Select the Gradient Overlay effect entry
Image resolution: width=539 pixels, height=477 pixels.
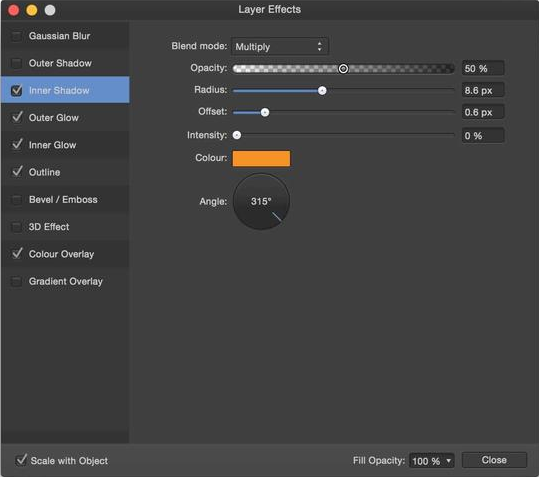click(x=65, y=281)
